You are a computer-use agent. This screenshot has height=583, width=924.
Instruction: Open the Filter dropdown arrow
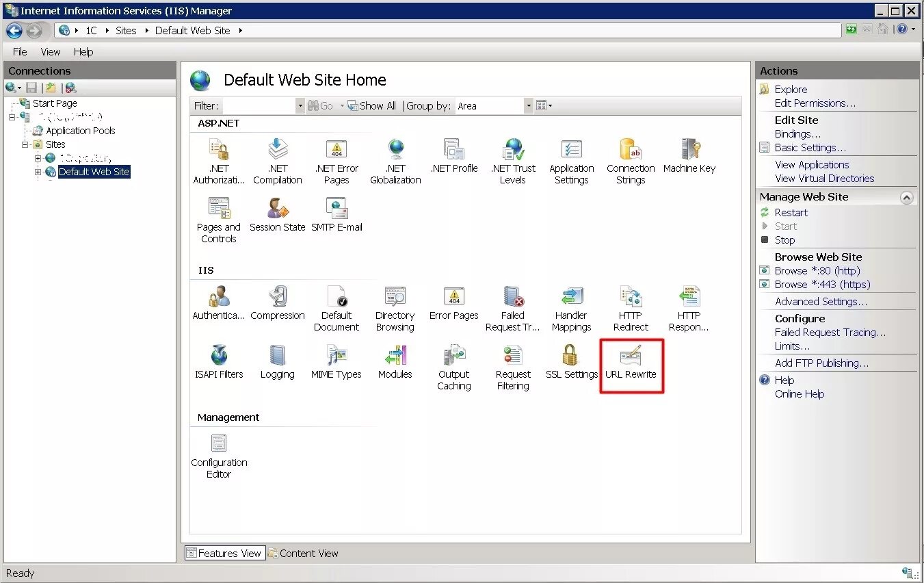(300, 106)
